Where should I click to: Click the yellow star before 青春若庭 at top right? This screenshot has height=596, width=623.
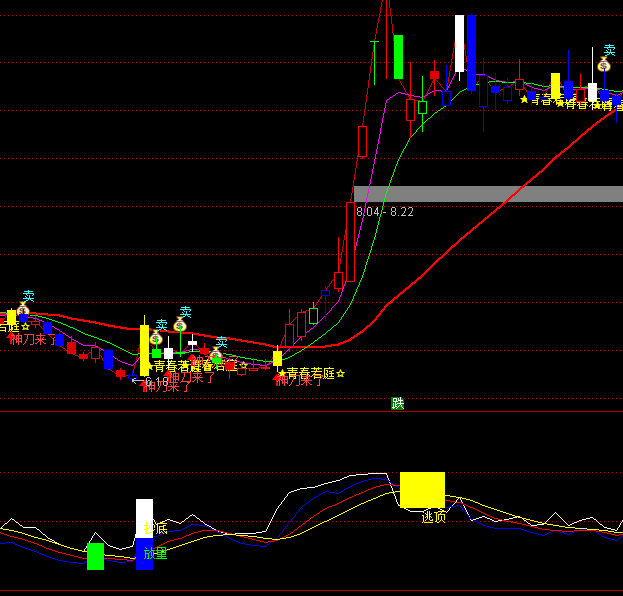523,100
